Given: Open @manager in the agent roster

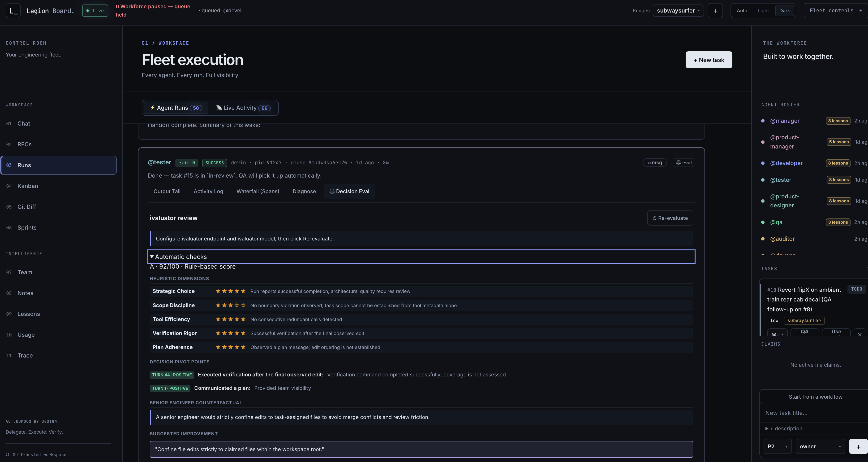Looking at the screenshot, I should [784, 121].
